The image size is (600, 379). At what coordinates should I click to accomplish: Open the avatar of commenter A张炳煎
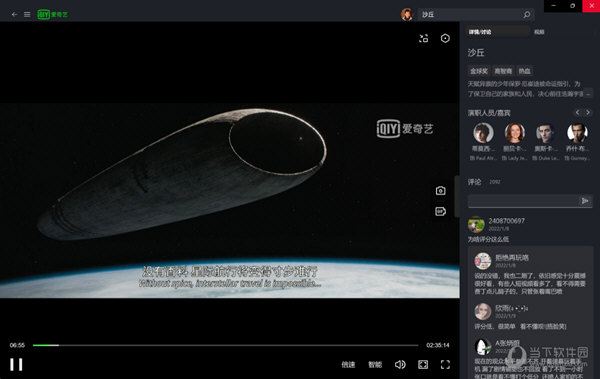click(x=483, y=346)
